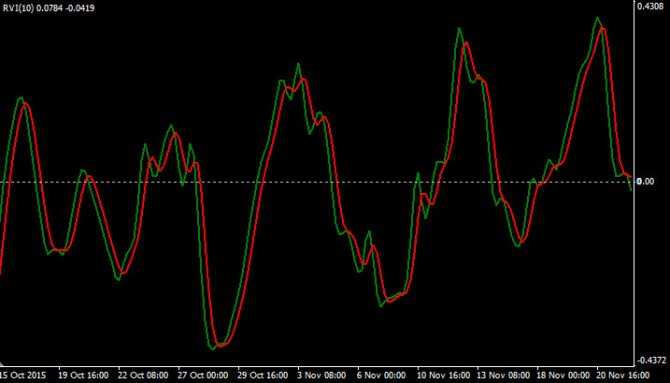Click the 0.00 zero level value
The height and width of the screenshot is (383, 670).
tap(645, 182)
